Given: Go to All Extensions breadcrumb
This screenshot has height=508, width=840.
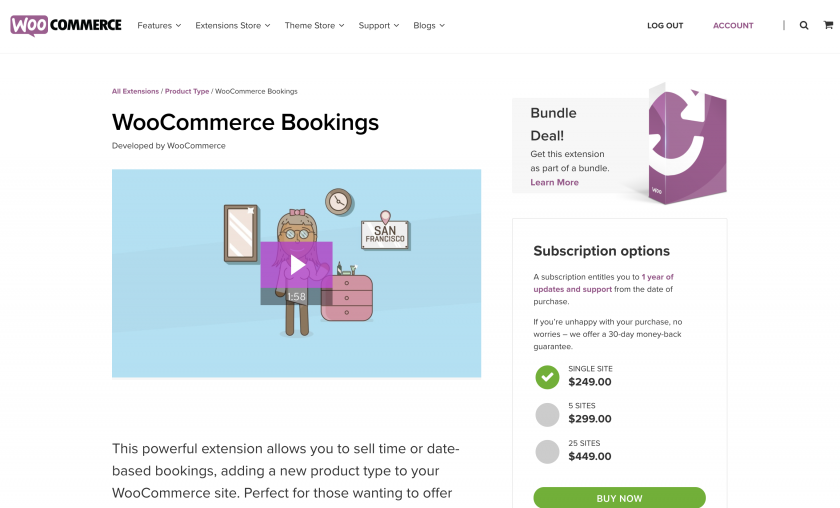Looking at the screenshot, I should tap(136, 92).
